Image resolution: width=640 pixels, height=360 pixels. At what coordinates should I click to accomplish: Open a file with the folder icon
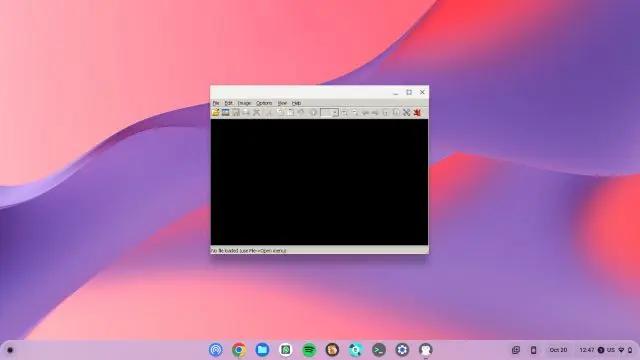216,112
